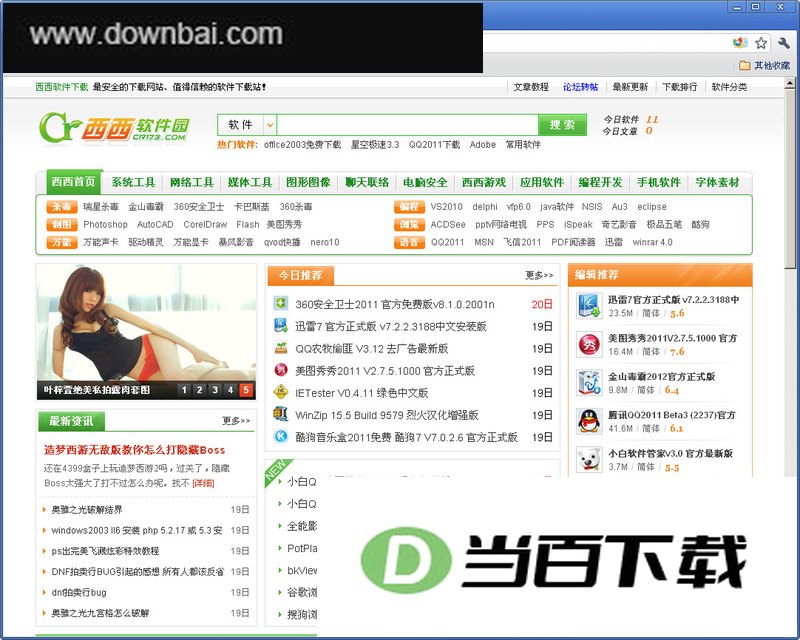
Task: Click the 更多>> link in 今日推荐
Action: pyautogui.click(x=539, y=275)
